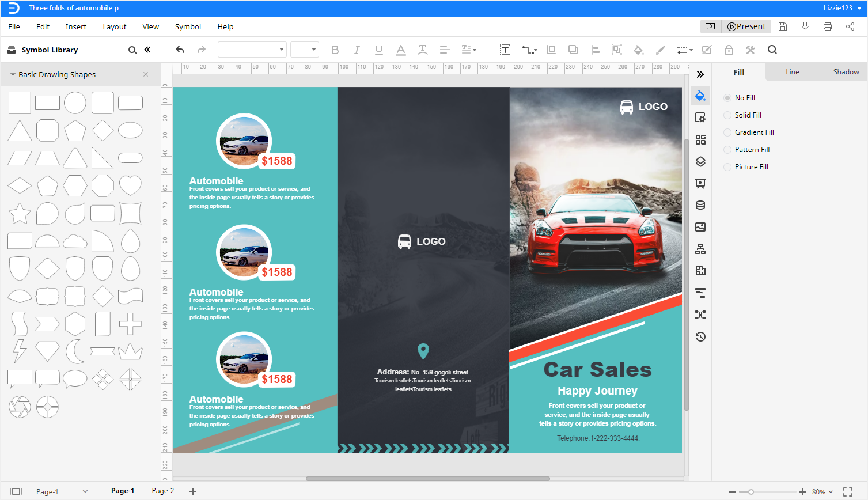This screenshot has width=868, height=500.
Task: Open the Symbol menu
Action: [187, 26]
